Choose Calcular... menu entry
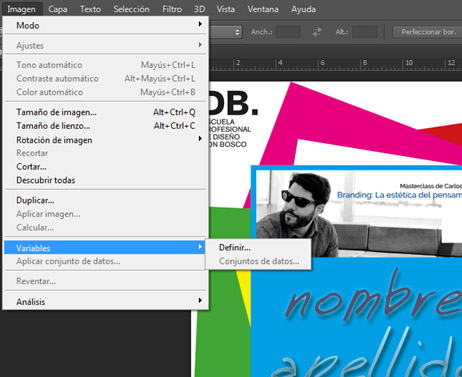 click(106, 228)
